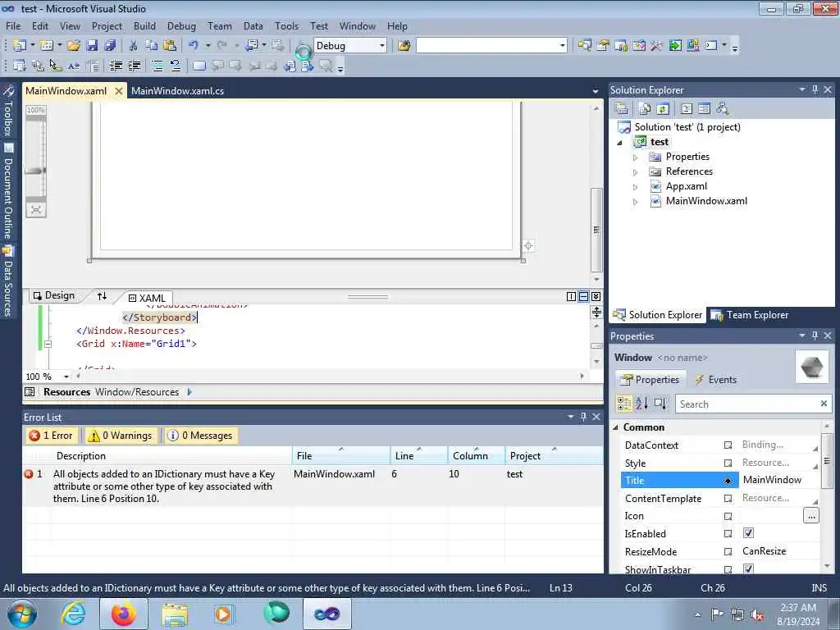
Task: Click the designer zoom slider thumb
Action: (x=35, y=171)
